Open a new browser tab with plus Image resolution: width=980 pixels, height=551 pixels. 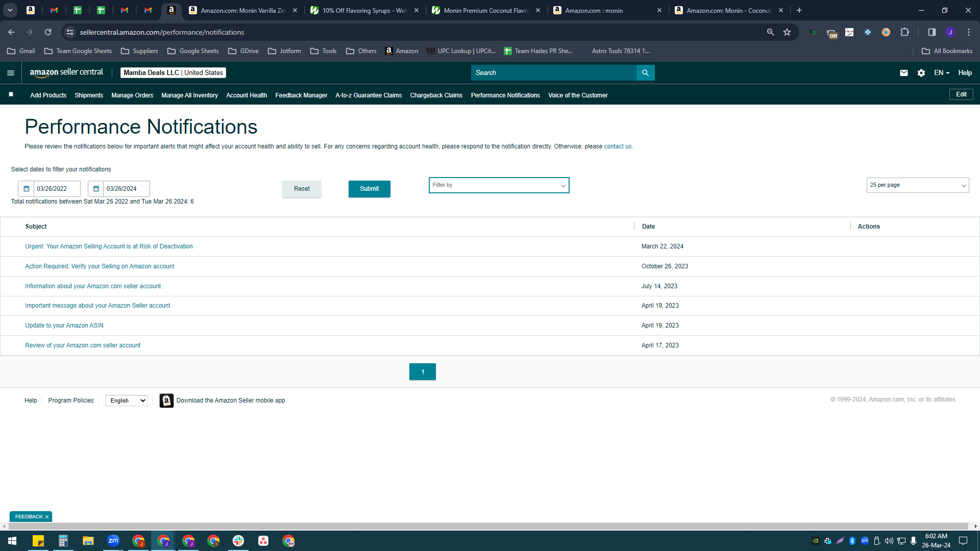coord(799,10)
